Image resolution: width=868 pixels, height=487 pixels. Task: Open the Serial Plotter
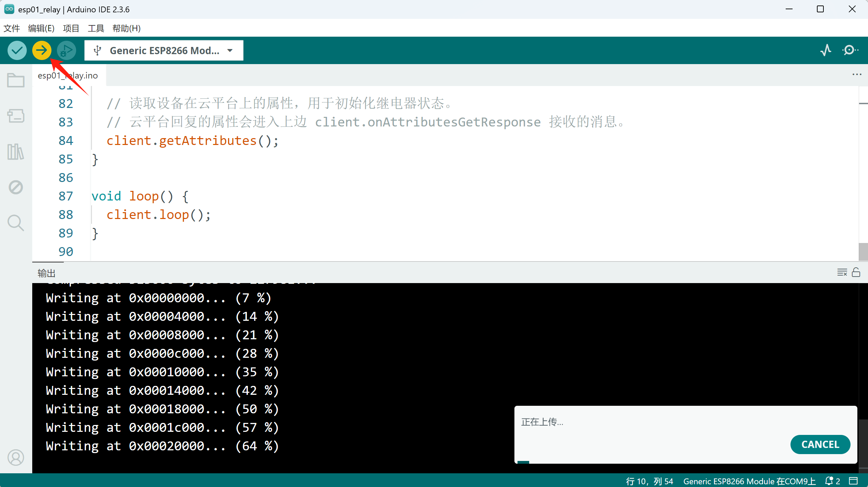826,50
